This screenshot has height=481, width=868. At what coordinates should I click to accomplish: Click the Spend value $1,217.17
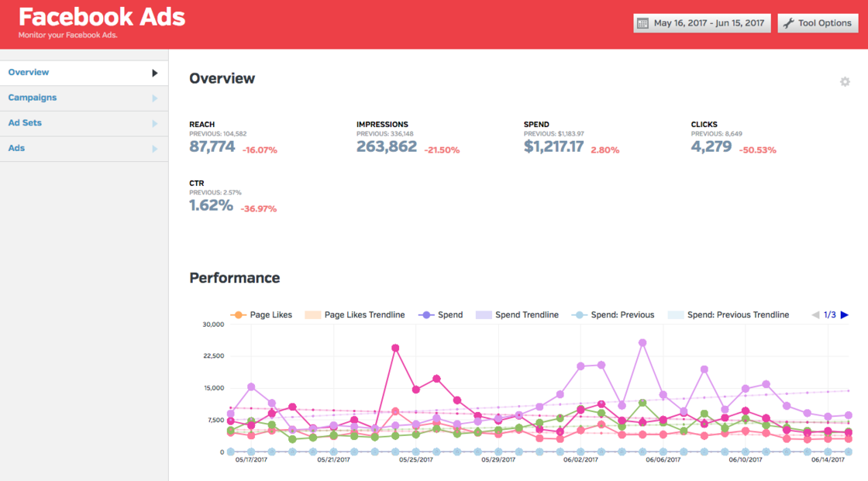(553, 146)
